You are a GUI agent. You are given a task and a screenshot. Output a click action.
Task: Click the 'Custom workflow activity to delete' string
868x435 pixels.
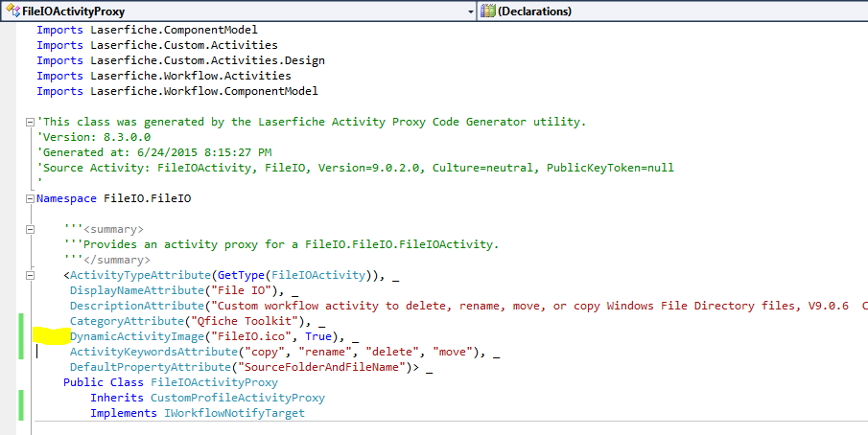[x=539, y=306]
